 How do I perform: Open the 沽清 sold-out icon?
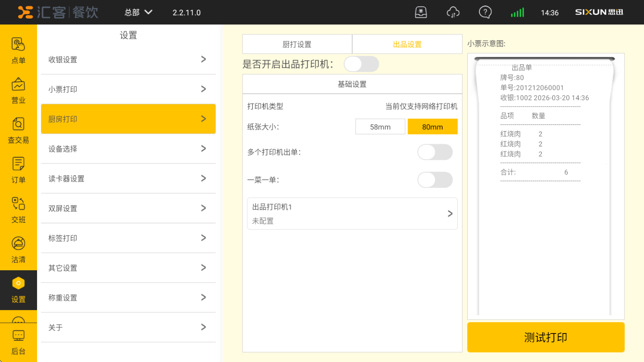point(18,244)
